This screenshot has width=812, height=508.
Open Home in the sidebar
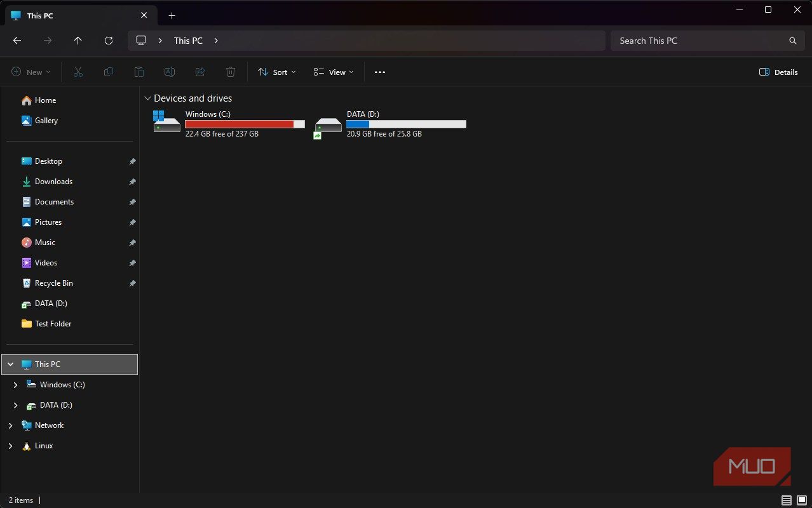pyautogui.click(x=39, y=100)
